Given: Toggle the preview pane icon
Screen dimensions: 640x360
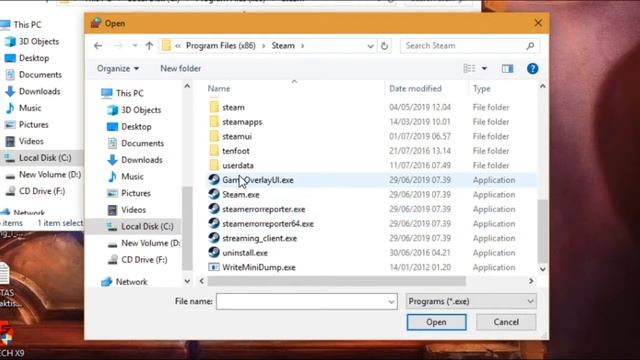Looking at the screenshot, I should (x=507, y=69).
